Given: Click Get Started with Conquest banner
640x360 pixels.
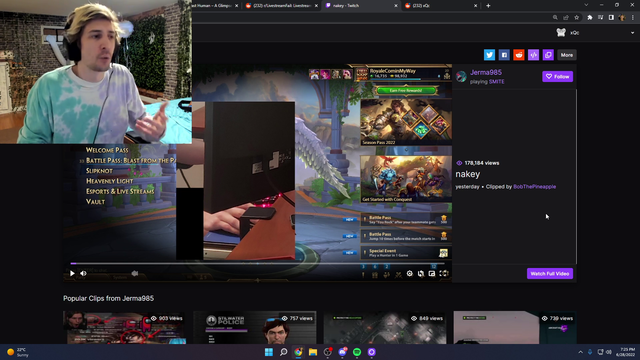Looking at the screenshot, I should [406, 179].
